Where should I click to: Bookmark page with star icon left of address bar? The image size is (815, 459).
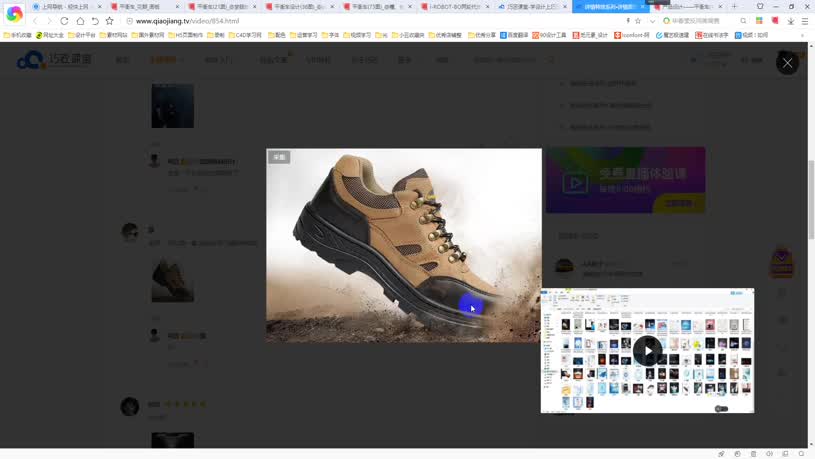point(109,21)
